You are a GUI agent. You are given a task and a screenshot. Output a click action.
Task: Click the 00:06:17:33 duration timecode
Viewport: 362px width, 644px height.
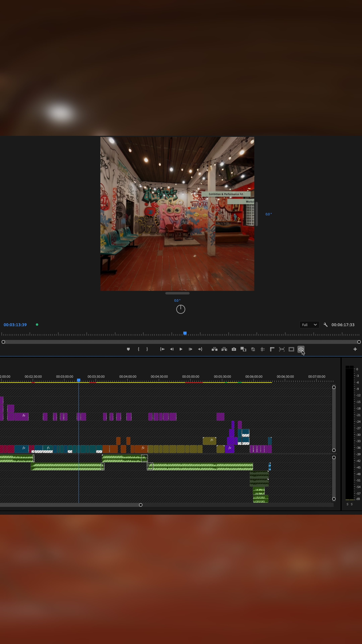[343, 325]
